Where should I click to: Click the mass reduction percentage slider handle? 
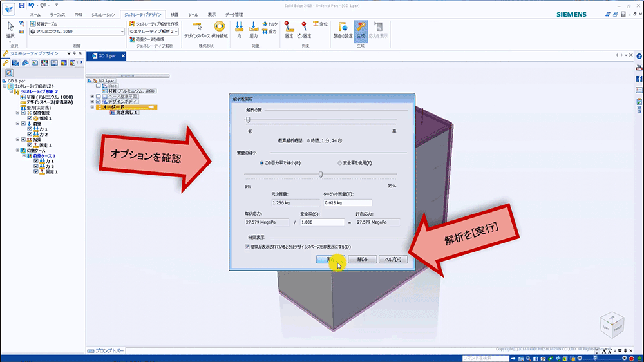click(x=321, y=174)
